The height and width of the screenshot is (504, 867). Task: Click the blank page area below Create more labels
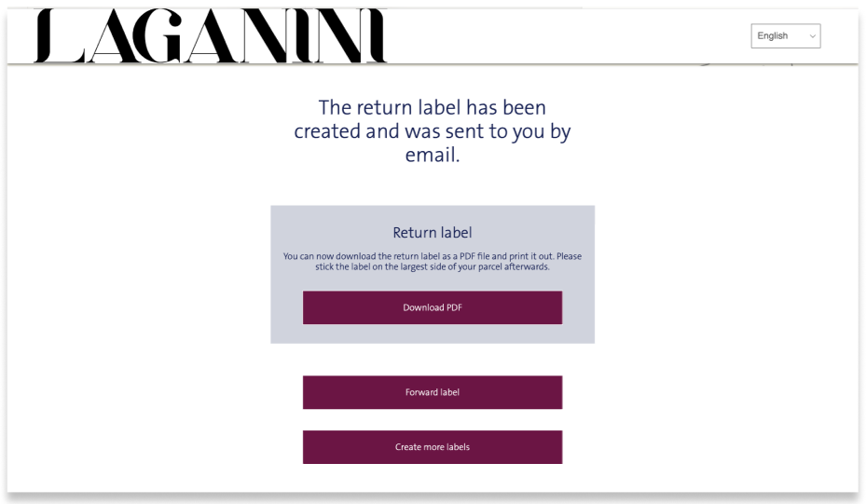[432, 479]
